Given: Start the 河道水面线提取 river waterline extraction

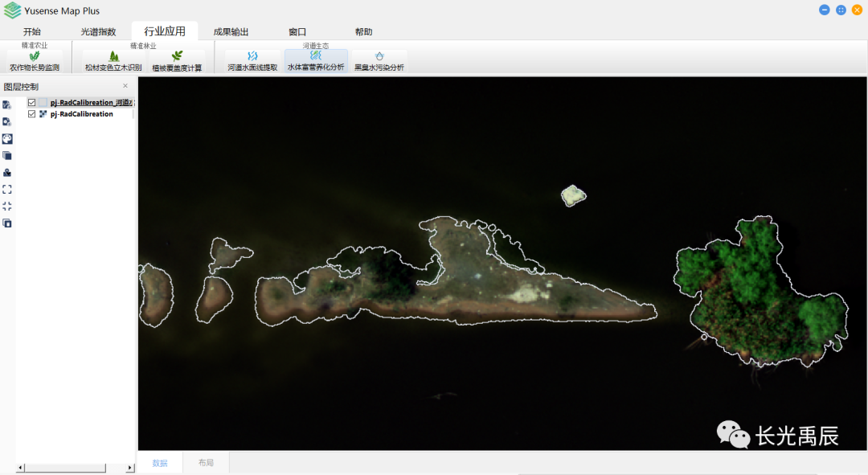Looking at the screenshot, I should (252, 62).
